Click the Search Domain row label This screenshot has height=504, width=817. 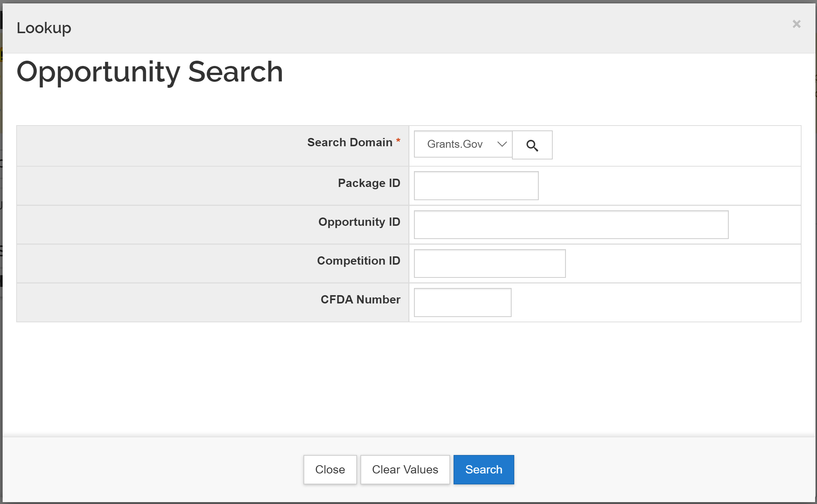coord(350,142)
